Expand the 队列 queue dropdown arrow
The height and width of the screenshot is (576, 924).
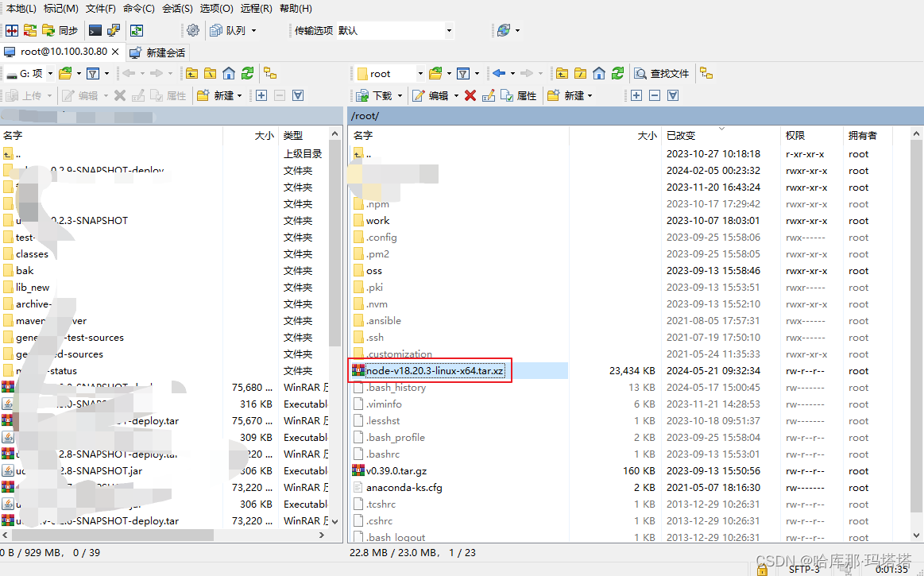point(254,31)
